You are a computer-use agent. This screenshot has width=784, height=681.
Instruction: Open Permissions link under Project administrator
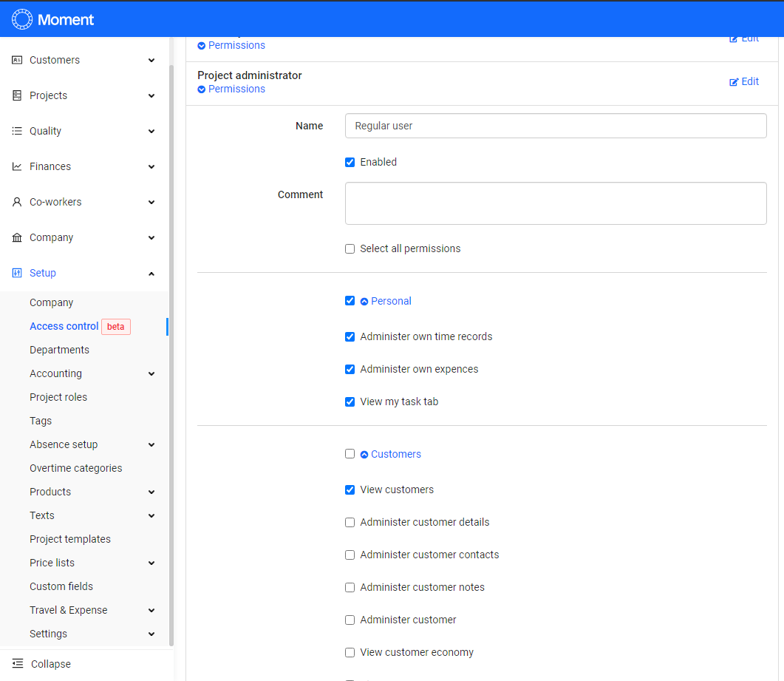236,89
